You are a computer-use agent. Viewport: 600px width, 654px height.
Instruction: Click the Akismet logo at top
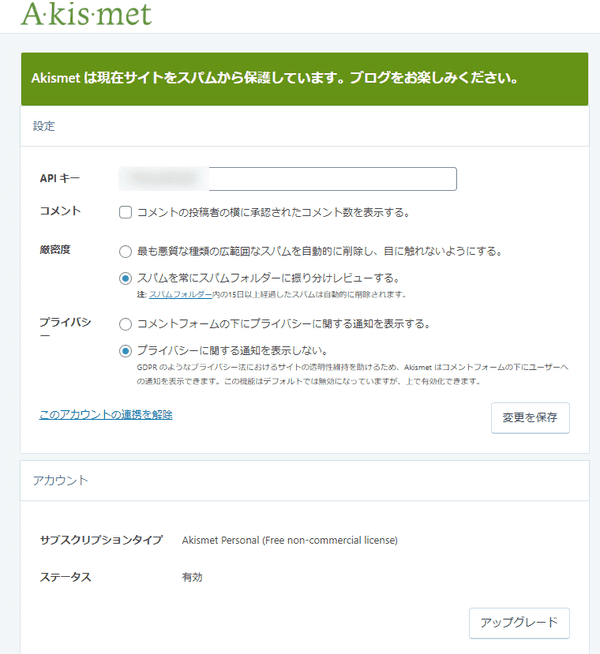[86, 15]
